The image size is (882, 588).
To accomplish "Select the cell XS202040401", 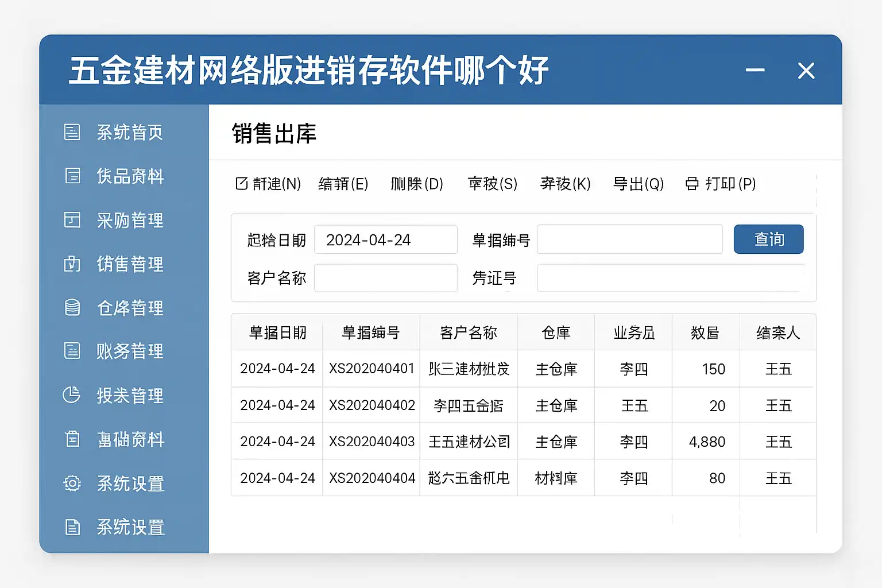I will 372,369.
